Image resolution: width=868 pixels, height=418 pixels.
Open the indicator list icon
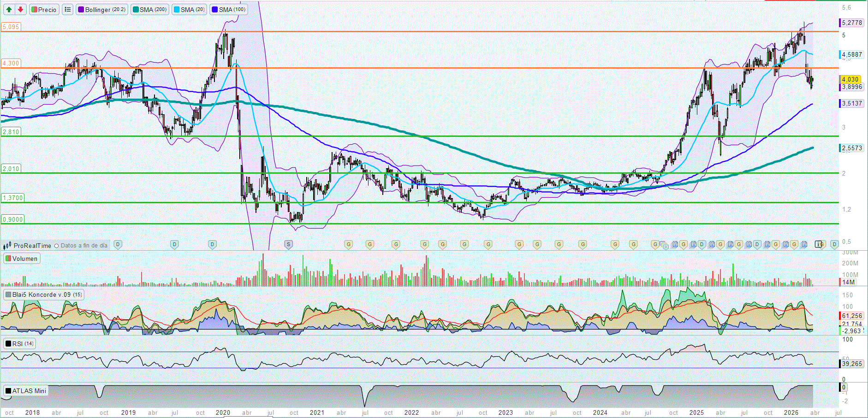[68, 9]
